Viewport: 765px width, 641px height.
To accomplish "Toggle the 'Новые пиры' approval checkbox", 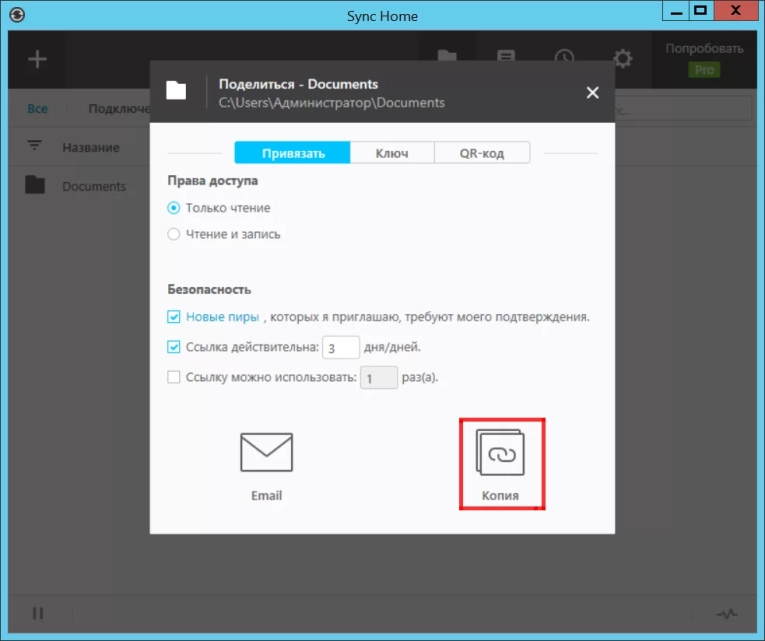I will (174, 317).
